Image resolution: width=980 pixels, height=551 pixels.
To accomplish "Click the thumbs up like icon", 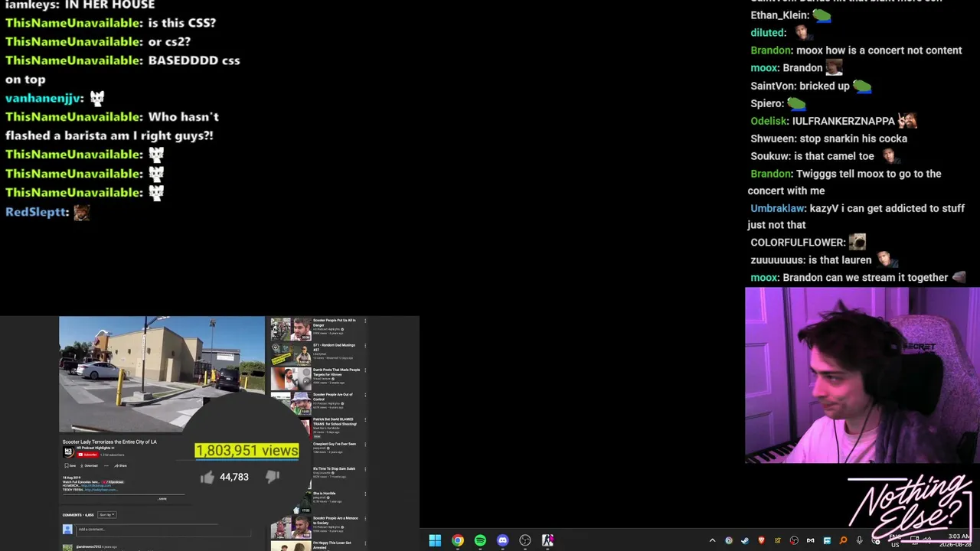I will point(207,477).
